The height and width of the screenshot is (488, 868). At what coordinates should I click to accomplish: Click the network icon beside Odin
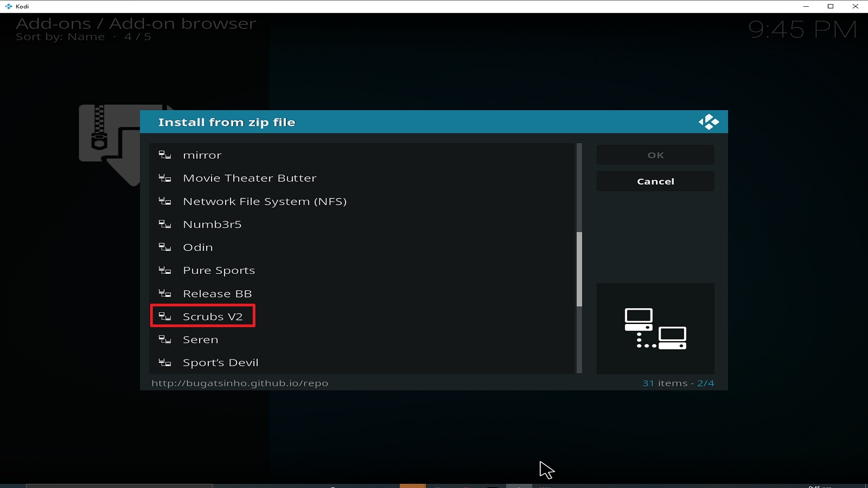(165, 248)
